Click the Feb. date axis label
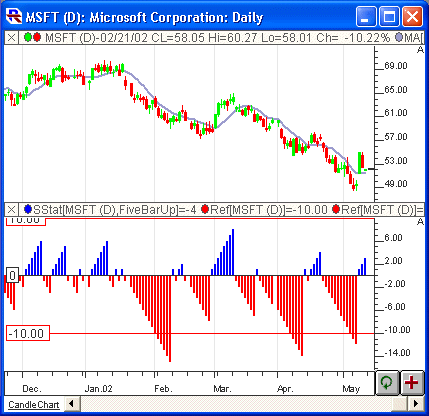Image resolution: width=429 pixels, height=416 pixels. tap(163, 389)
